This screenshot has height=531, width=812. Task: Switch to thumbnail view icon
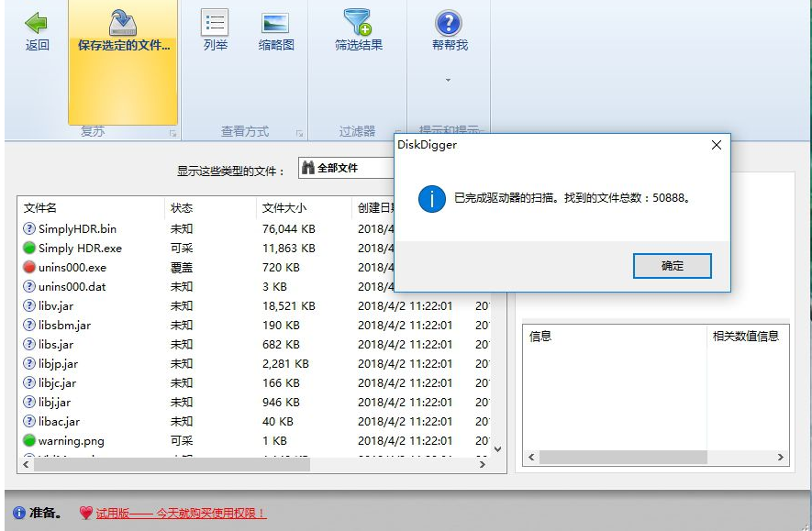pos(275,23)
